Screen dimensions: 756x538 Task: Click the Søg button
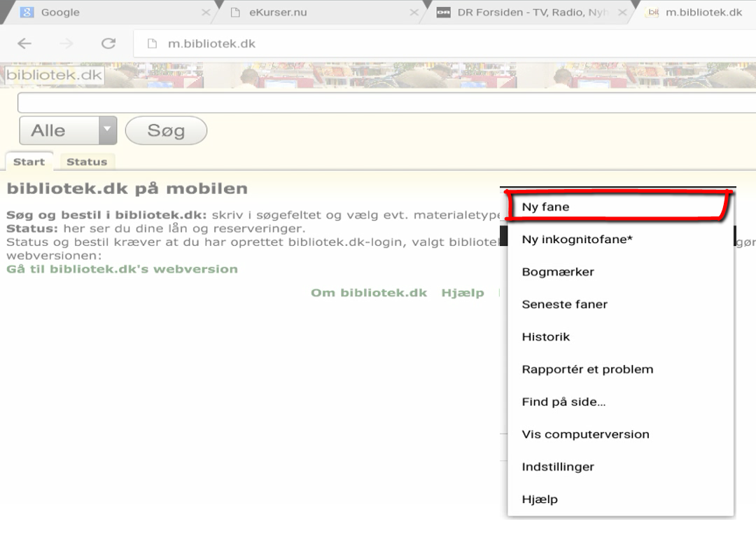166,130
